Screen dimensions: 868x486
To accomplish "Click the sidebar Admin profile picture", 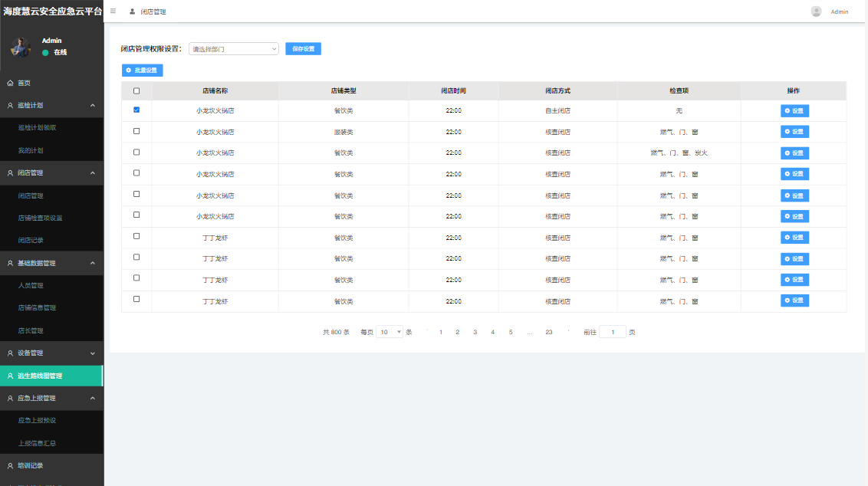I will tap(21, 47).
